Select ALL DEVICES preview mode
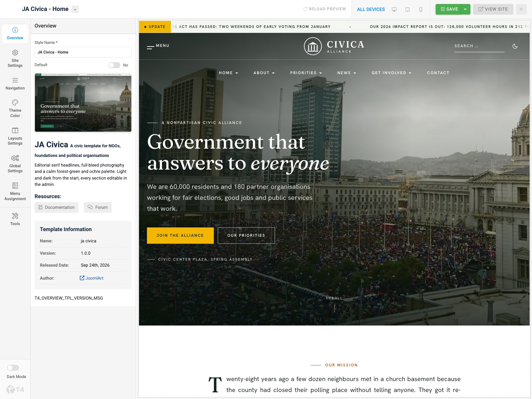The image size is (532, 399). pos(371,9)
